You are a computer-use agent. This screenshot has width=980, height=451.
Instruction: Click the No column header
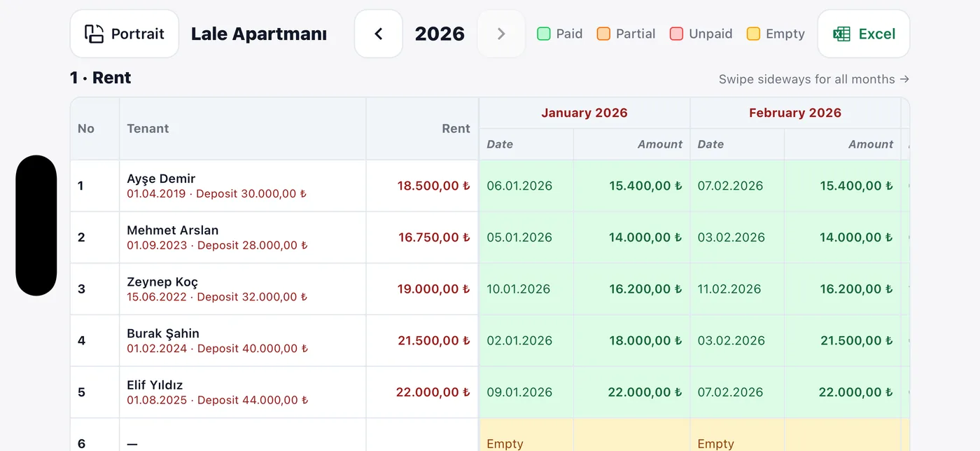point(95,129)
